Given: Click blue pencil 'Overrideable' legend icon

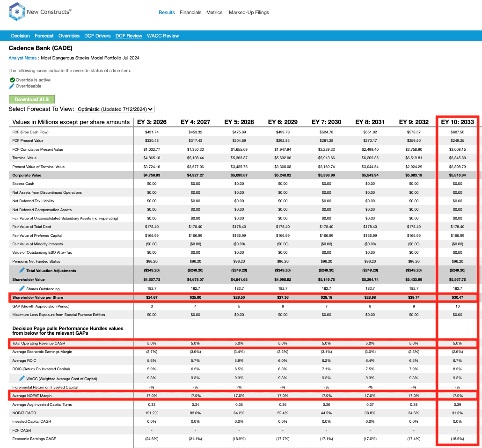Looking at the screenshot, I should 12,86.
